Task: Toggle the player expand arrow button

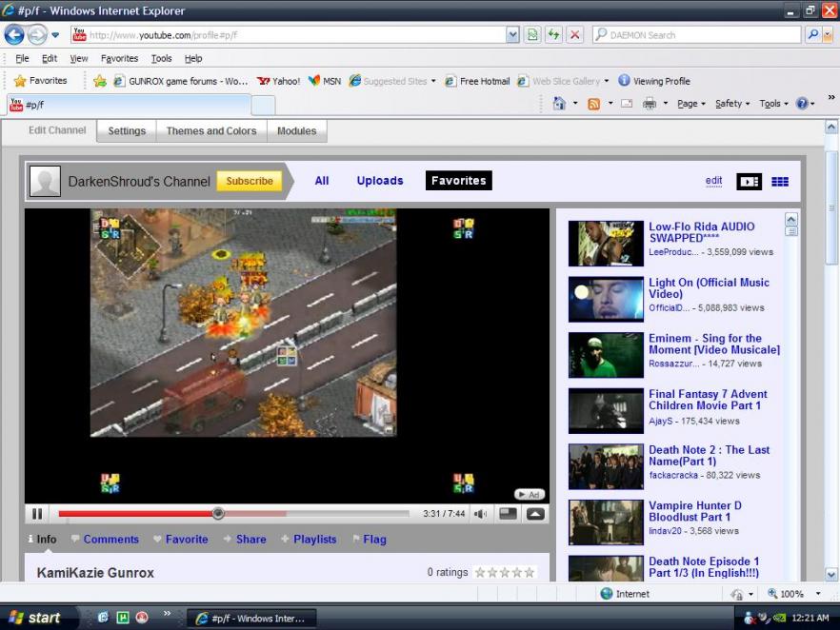Action: click(x=535, y=514)
